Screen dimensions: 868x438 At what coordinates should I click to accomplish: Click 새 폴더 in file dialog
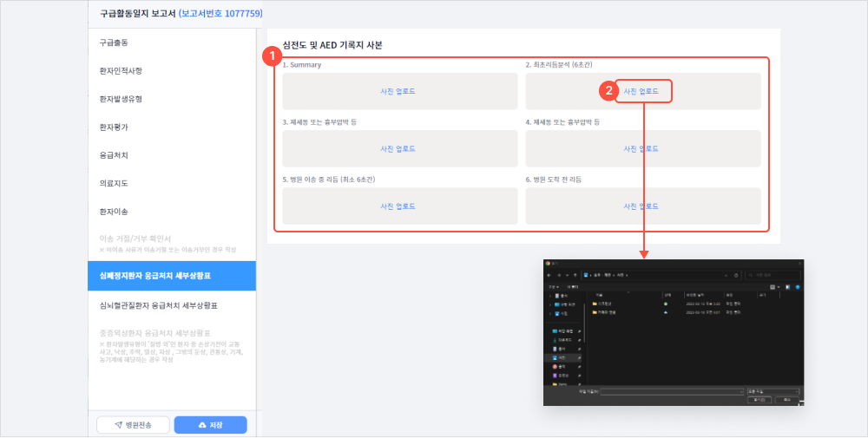click(572, 287)
